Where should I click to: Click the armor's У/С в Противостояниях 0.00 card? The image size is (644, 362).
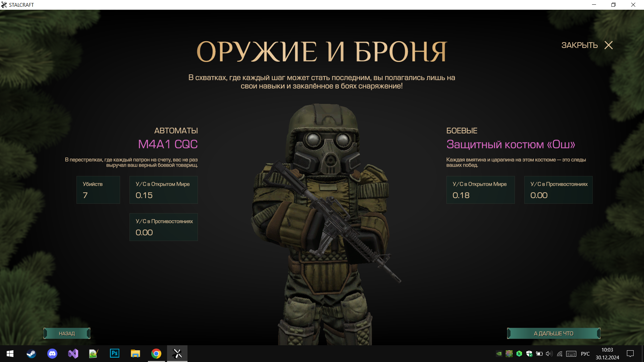[x=558, y=190]
